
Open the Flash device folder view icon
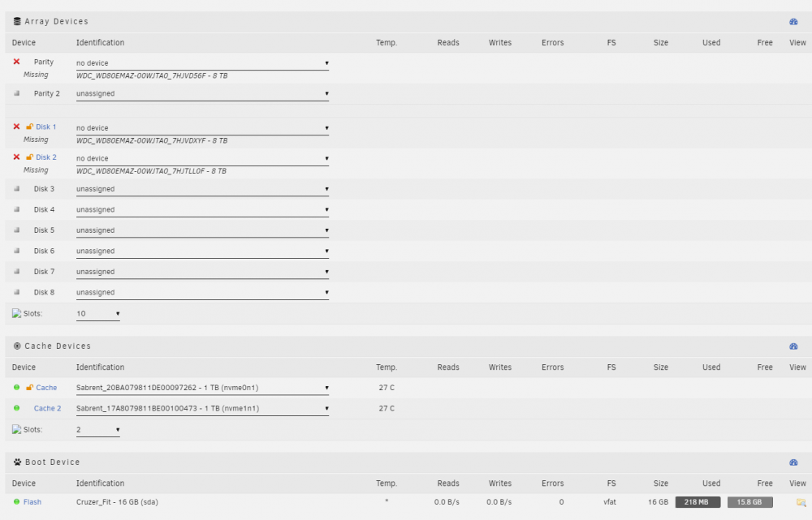click(801, 502)
